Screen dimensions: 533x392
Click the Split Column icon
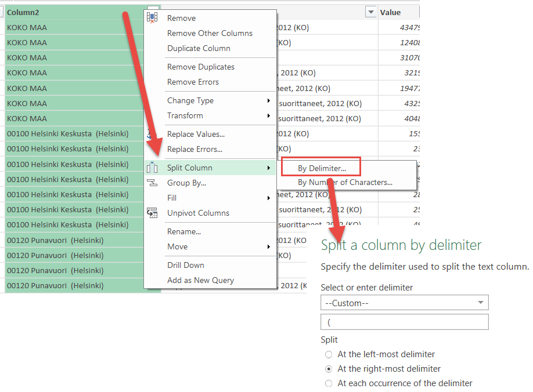point(152,168)
